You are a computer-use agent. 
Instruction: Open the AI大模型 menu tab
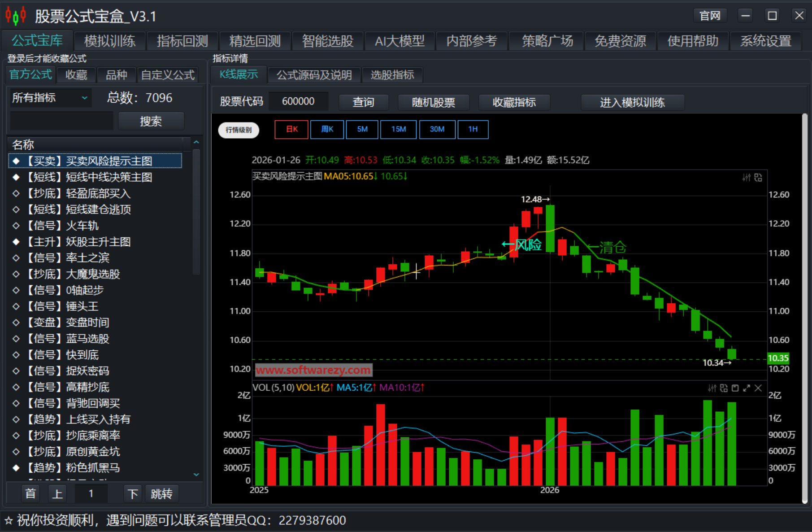point(400,41)
